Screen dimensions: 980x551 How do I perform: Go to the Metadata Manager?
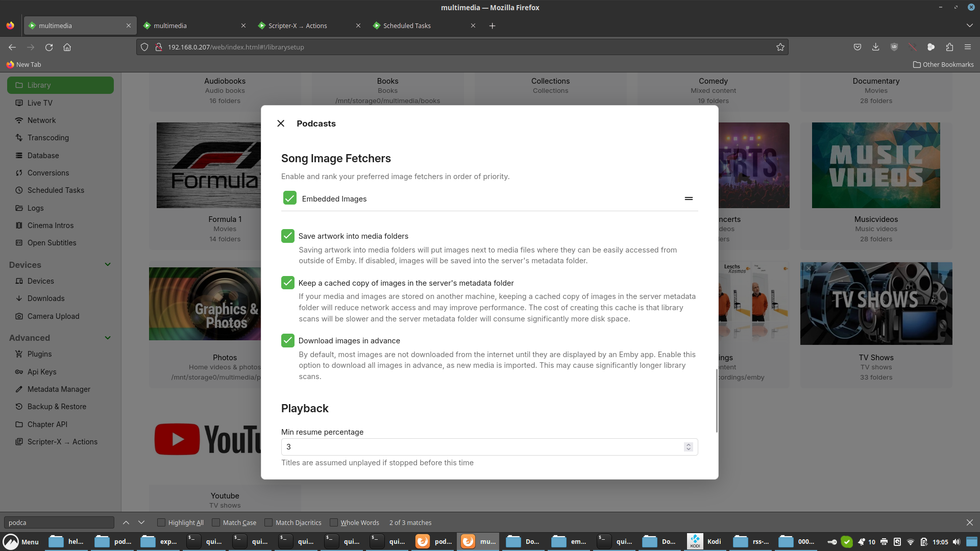click(x=58, y=389)
